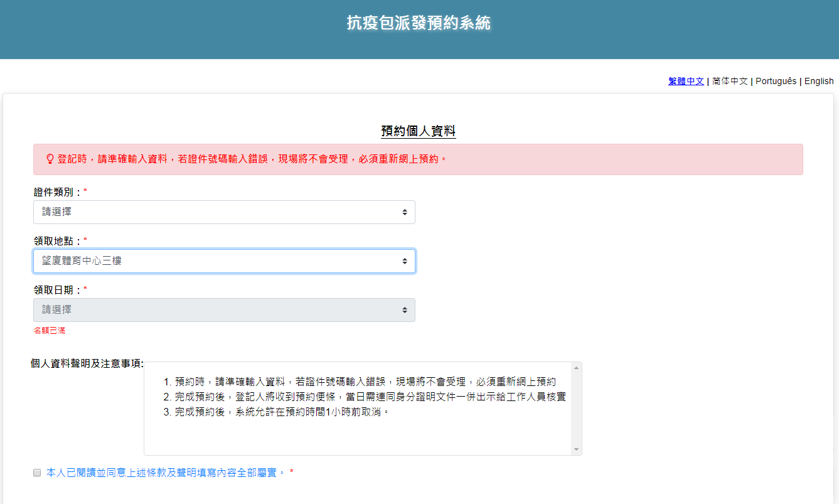Open the 證件類別 dropdown
The width and height of the screenshot is (839, 504).
point(224,212)
